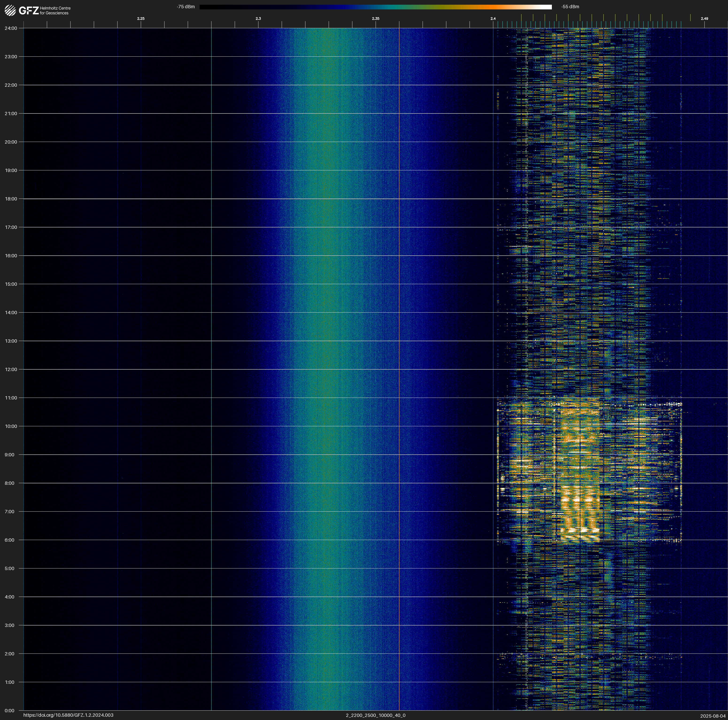Click the 12:00 time axis label

coord(11,369)
